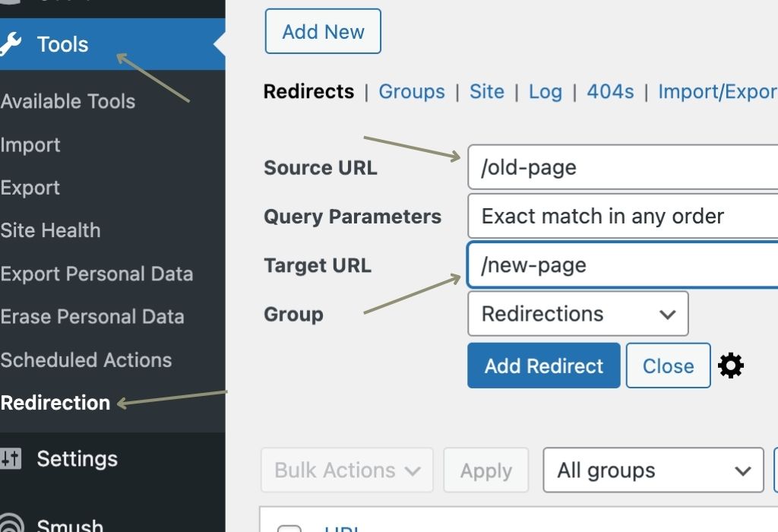
Task: Expand the Bulk Actions dropdown
Action: [346, 470]
